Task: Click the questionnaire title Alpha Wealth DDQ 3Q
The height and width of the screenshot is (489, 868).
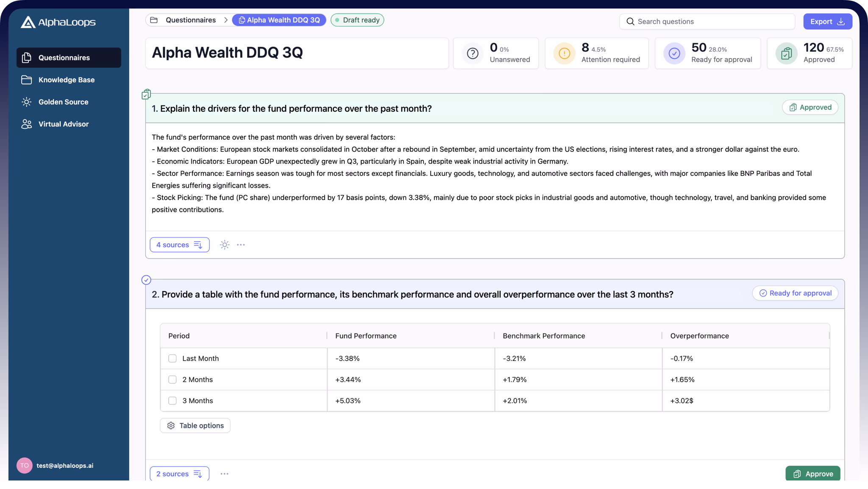Action: pos(227,53)
